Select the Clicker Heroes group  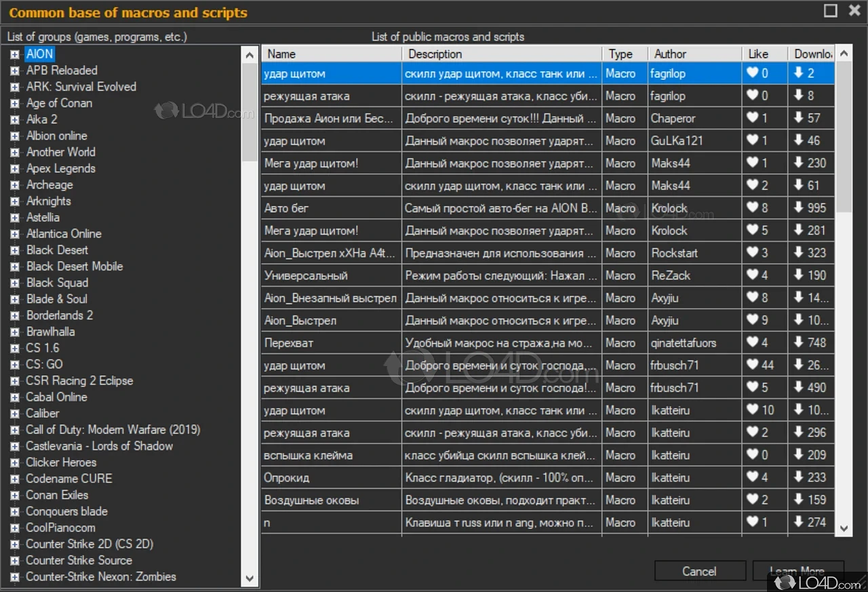point(61,462)
